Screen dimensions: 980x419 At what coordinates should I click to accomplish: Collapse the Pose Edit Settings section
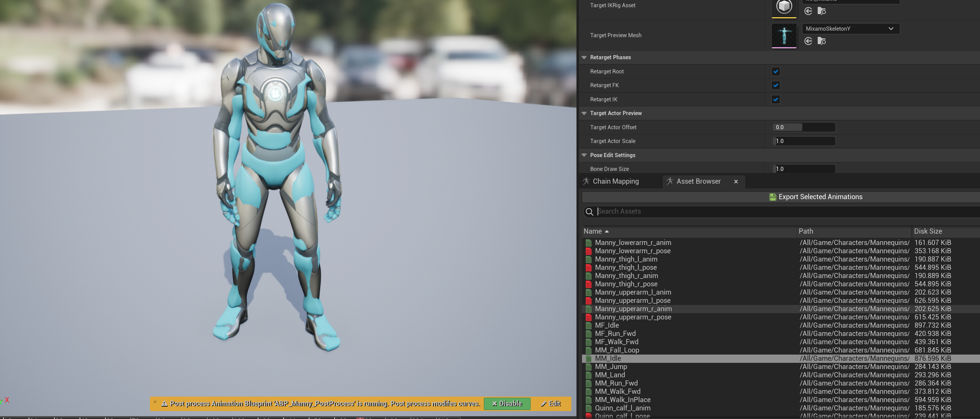point(584,155)
